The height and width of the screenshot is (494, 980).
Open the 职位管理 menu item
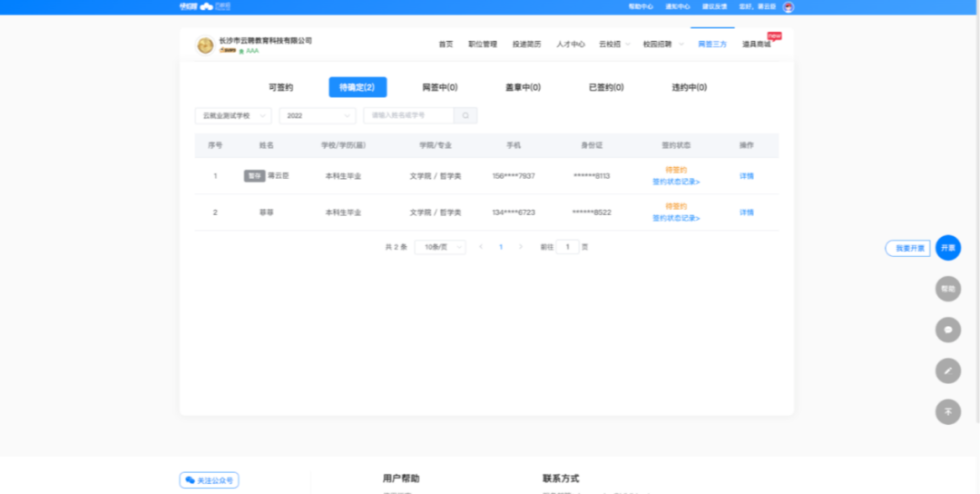(x=483, y=44)
